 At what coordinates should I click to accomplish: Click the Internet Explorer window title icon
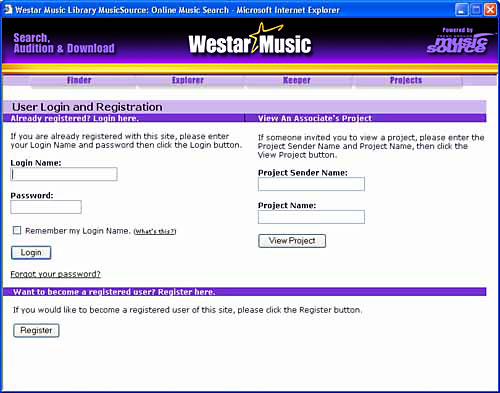coord(8,9)
